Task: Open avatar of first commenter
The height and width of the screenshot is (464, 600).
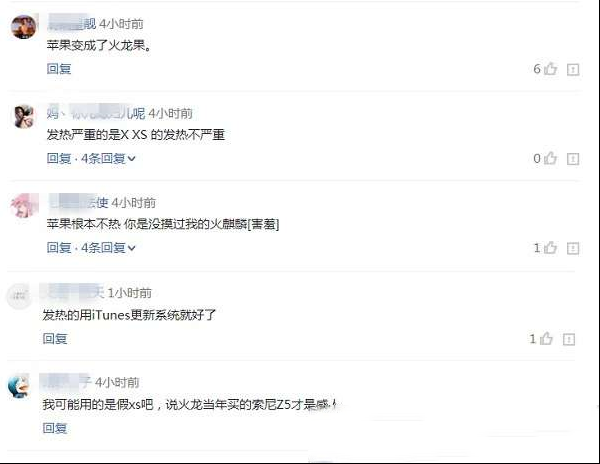Action: point(24,27)
